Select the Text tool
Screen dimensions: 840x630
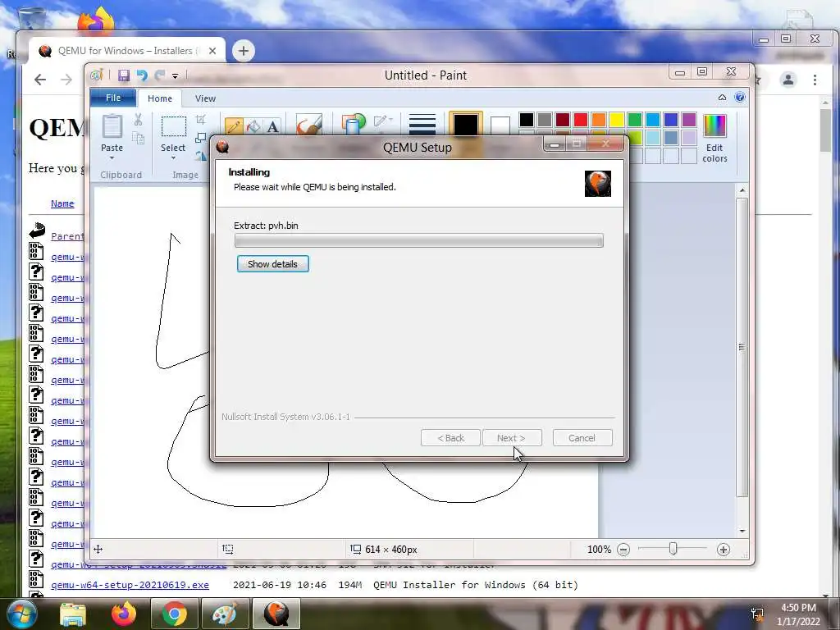click(x=273, y=126)
